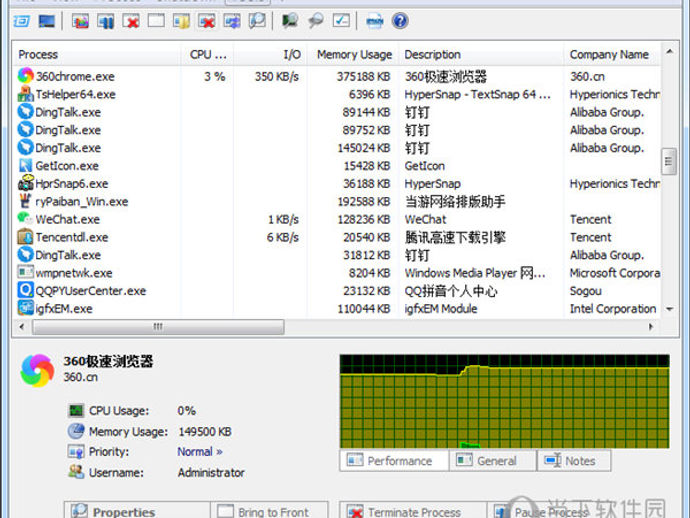
Task: Select the WeChat.exe process row
Action: (x=339, y=219)
